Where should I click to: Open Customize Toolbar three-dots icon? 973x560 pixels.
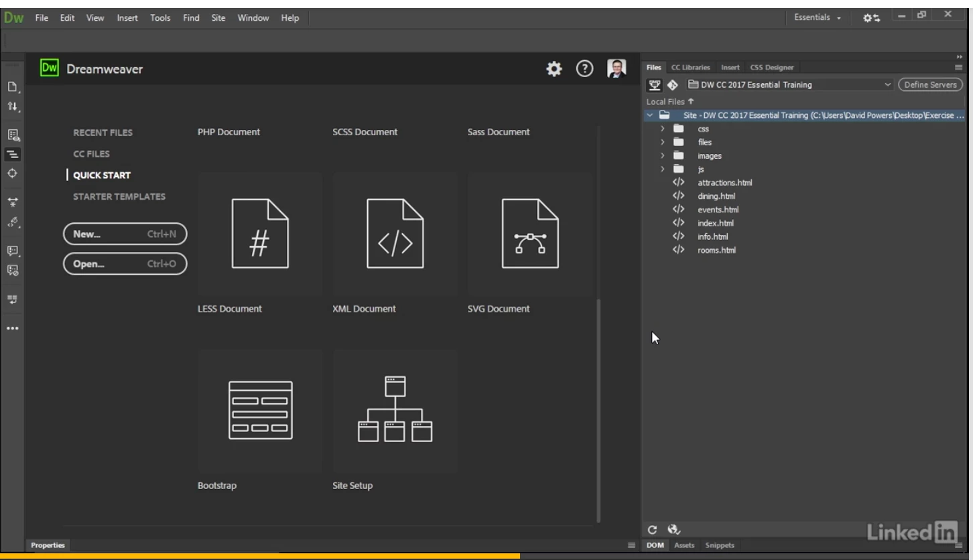point(12,328)
